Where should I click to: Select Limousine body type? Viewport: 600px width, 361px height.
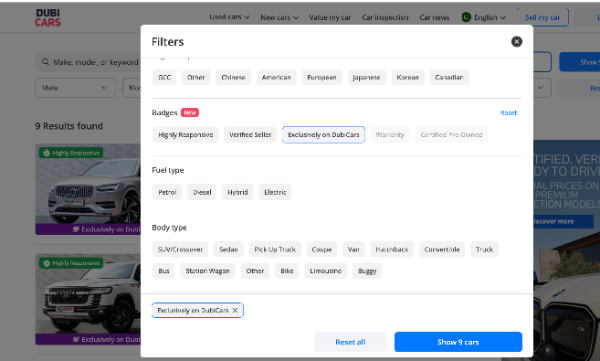pos(326,271)
